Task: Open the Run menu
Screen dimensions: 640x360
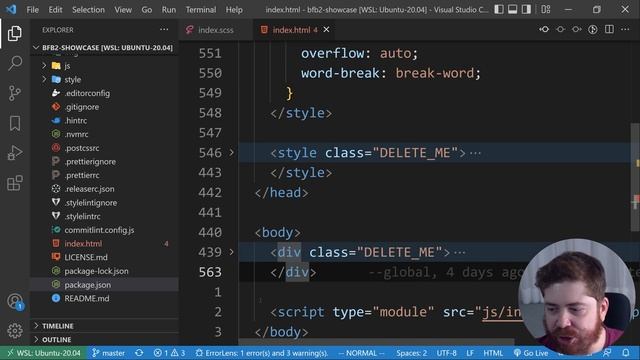Action: 169,10
